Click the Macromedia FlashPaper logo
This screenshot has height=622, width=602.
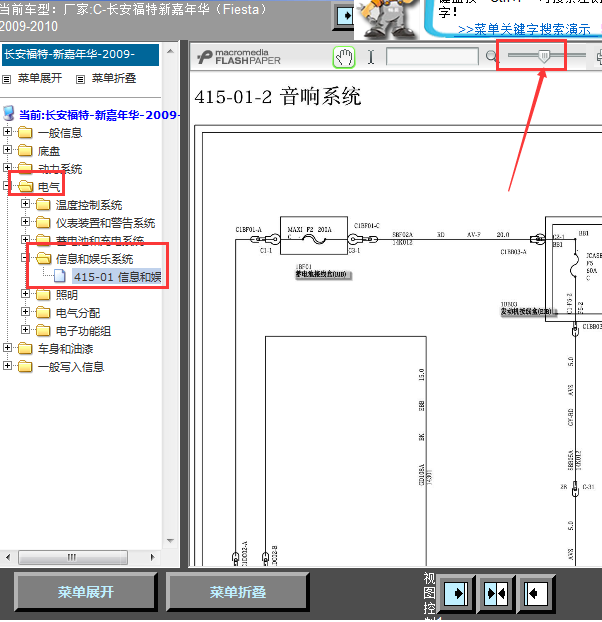click(x=239, y=57)
